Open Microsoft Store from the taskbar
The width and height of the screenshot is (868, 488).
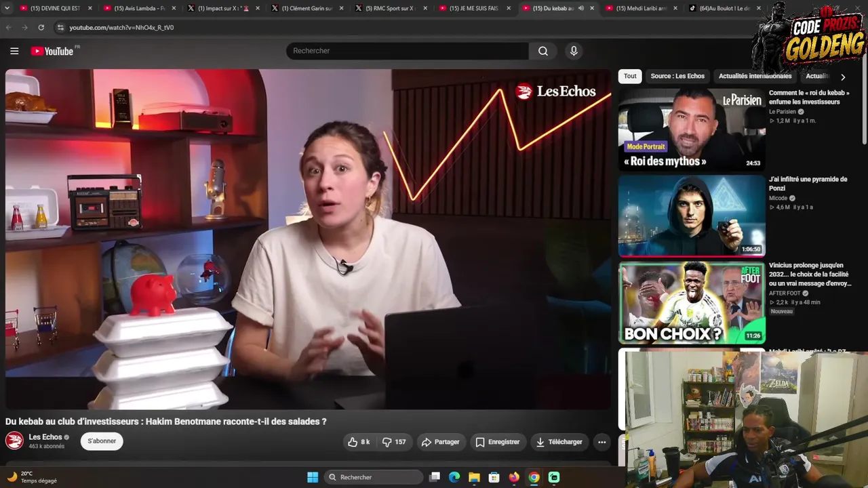pyautogui.click(x=494, y=477)
